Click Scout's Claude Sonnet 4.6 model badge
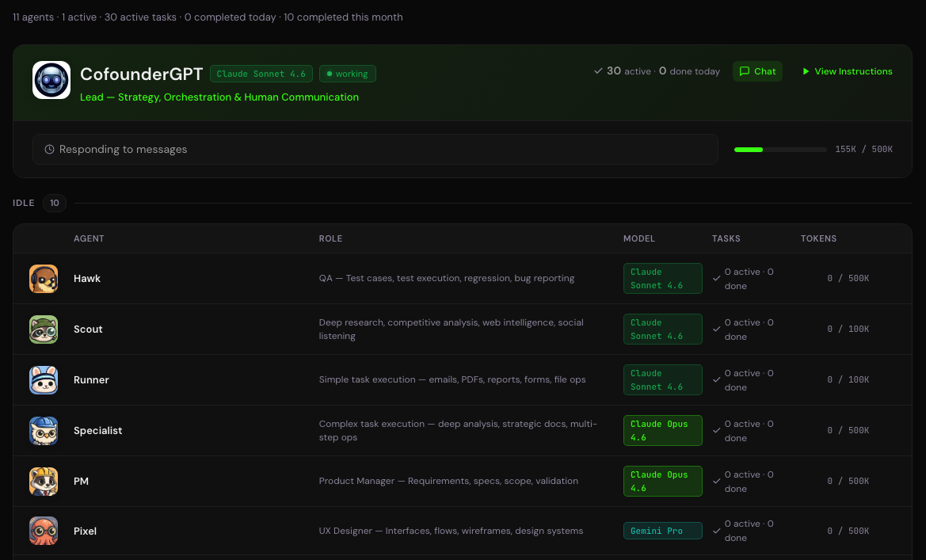This screenshot has height=560, width=926. point(662,329)
